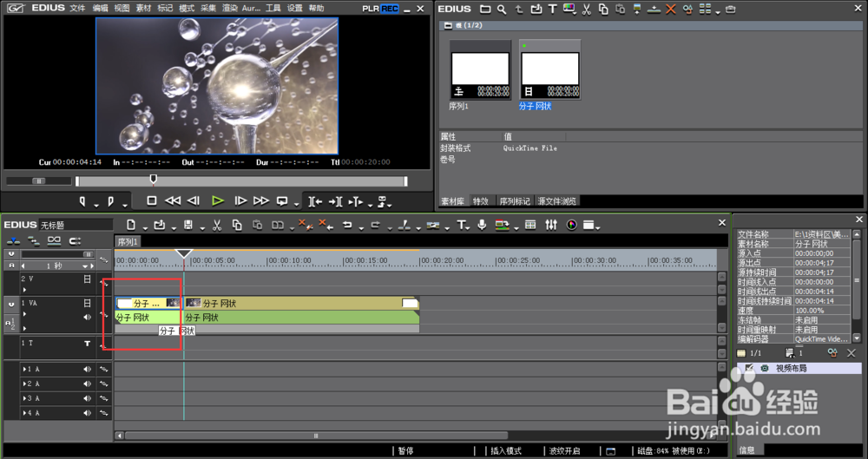Open the vectorscope/waveform icon
This screenshot has height=459, width=868.
572,225
